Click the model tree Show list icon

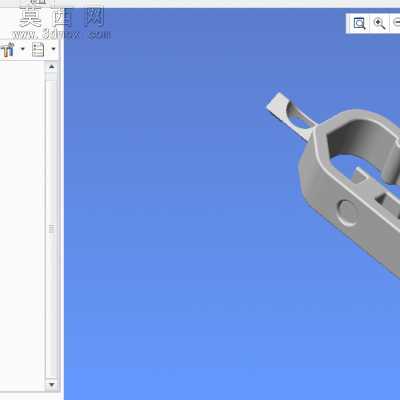pos(38,50)
